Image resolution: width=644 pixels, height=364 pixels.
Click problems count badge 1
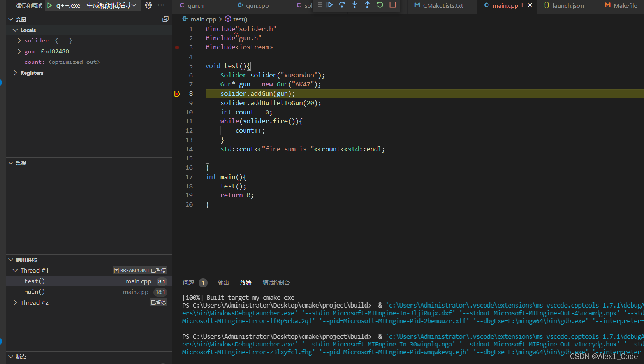pos(203,283)
